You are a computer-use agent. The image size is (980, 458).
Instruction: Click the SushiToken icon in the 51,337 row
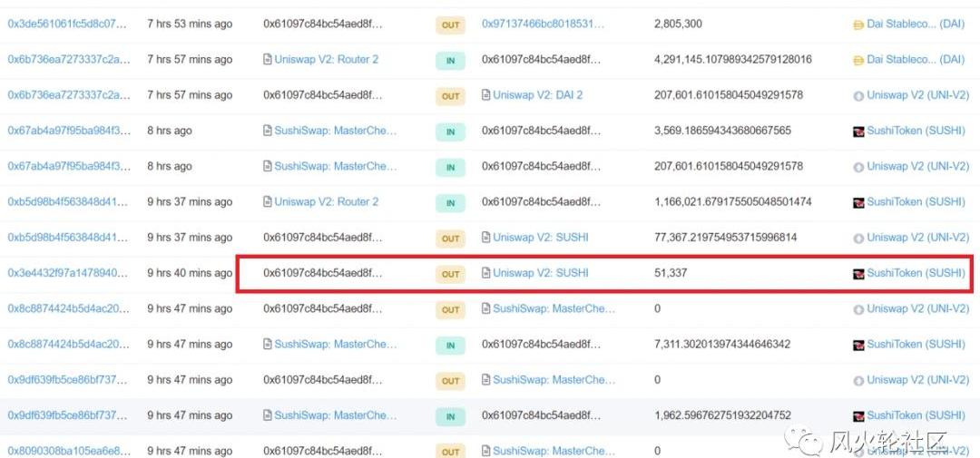point(858,274)
